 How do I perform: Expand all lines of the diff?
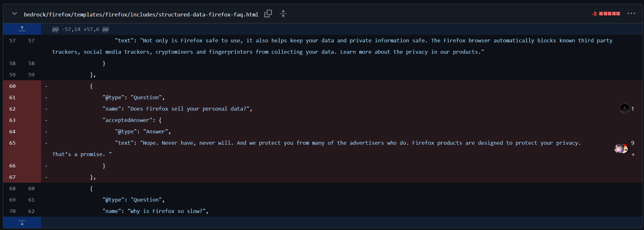pos(283,14)
